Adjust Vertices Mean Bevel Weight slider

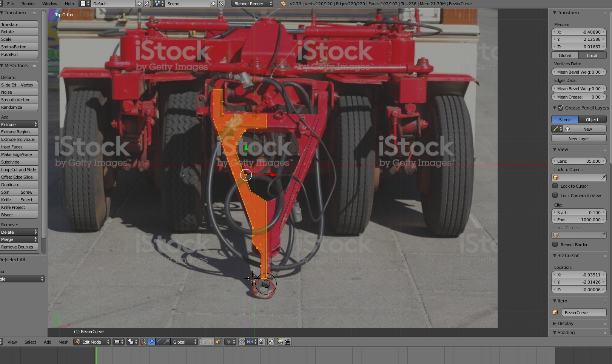point(579,72)
